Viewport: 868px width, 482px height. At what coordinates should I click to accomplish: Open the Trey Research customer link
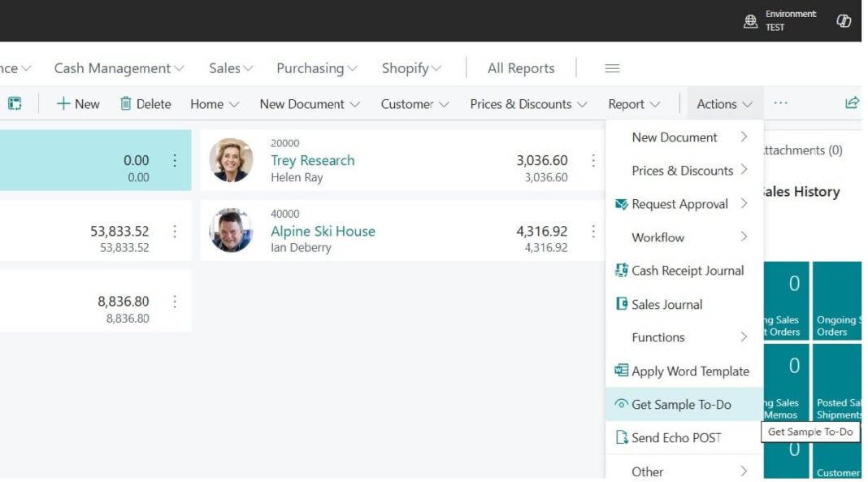tap(312, 160)
